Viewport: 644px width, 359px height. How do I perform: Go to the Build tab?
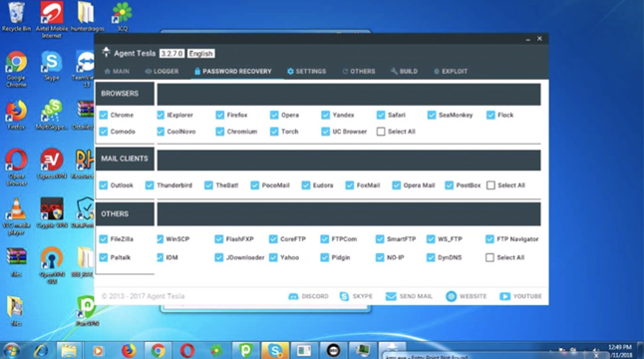tap(404, 71)
